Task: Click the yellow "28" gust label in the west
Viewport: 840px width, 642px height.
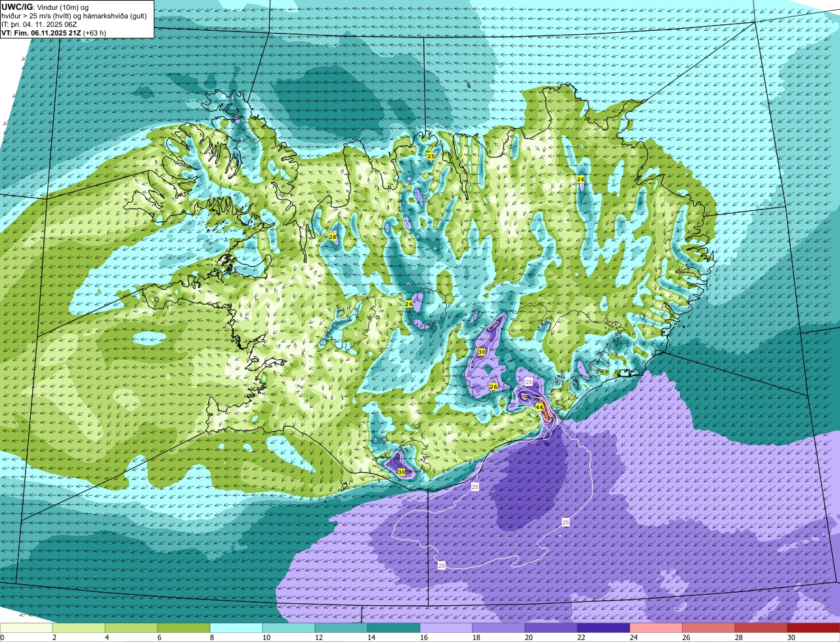Action: [332, 237]
